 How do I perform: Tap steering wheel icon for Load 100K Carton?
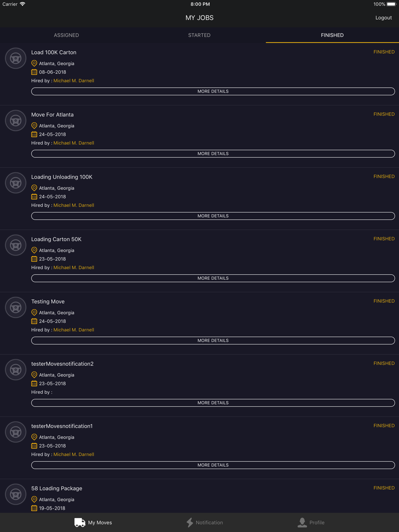(x=16, y=58)
